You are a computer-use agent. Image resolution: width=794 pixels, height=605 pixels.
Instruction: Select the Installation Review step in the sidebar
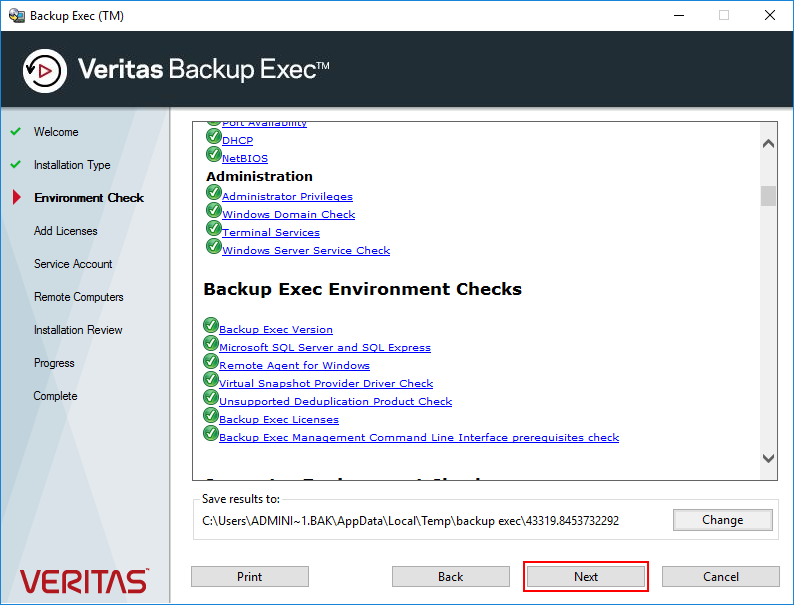click(78, 330)
